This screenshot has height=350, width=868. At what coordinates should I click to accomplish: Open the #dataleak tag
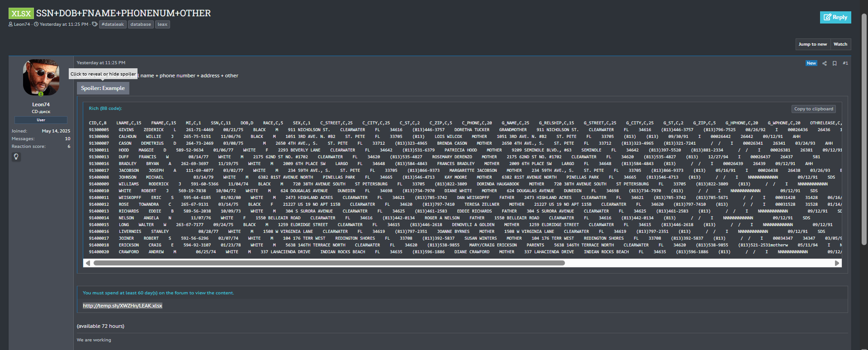point(113,24)
